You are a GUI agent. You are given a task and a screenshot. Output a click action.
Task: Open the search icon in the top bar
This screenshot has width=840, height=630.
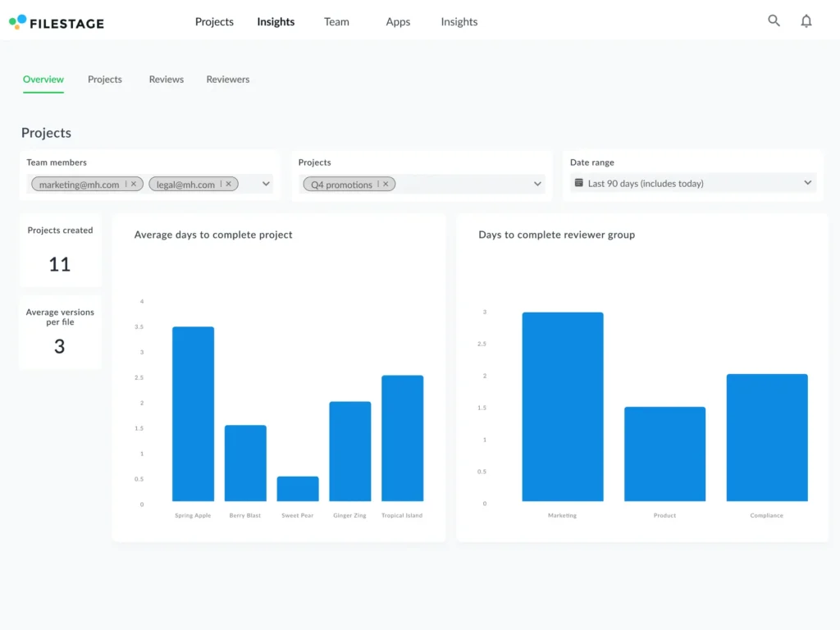(774, 21)
